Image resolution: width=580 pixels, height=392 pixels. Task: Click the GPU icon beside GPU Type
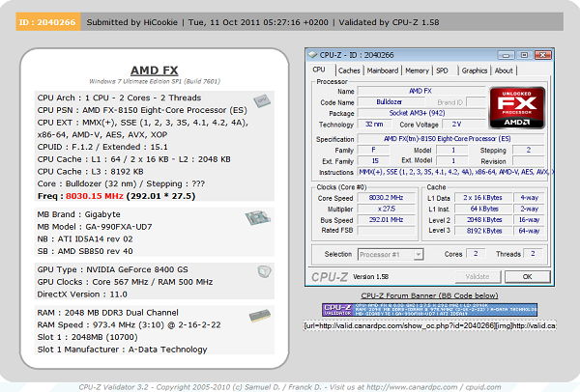point(264,271)
